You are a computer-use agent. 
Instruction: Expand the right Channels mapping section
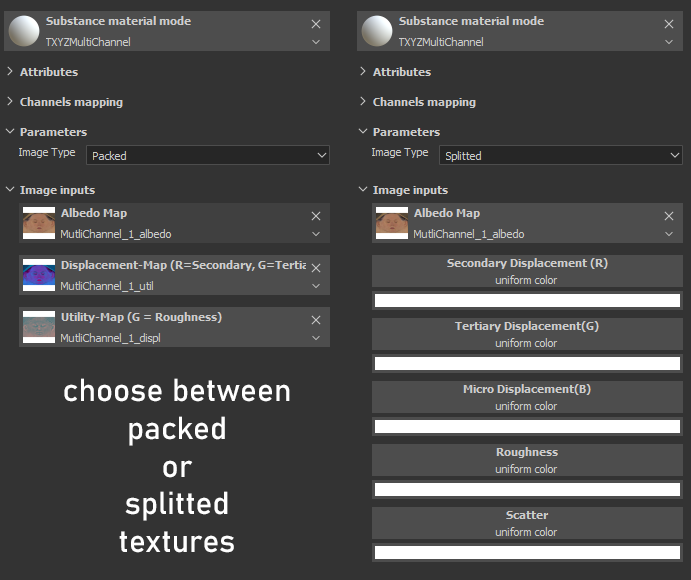(x=363, y=102)
